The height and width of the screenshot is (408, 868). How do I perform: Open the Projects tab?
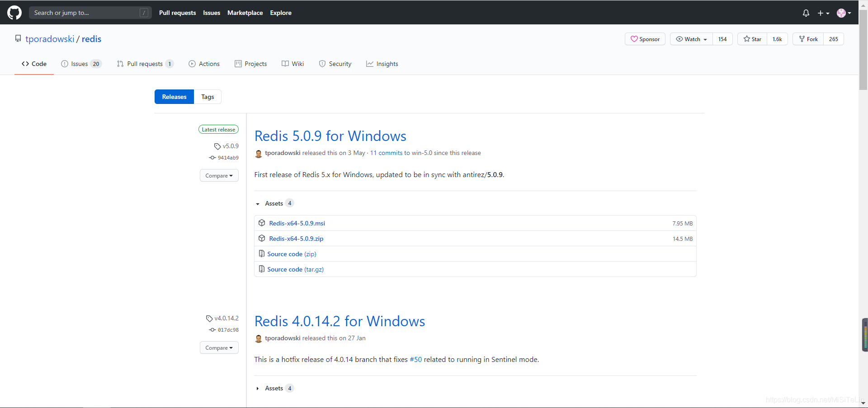[x=250, y=64]
